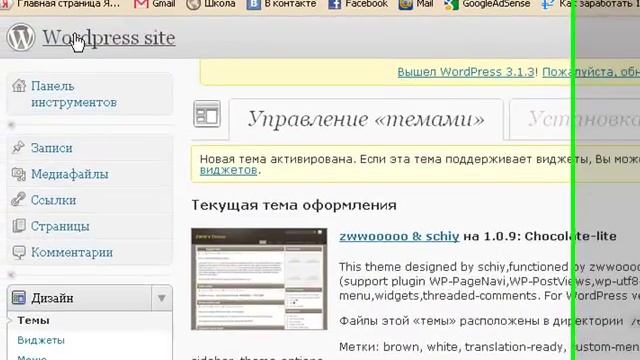Click the Записи pin icon
Screen dimensions: 640x360
coord(18,147)
